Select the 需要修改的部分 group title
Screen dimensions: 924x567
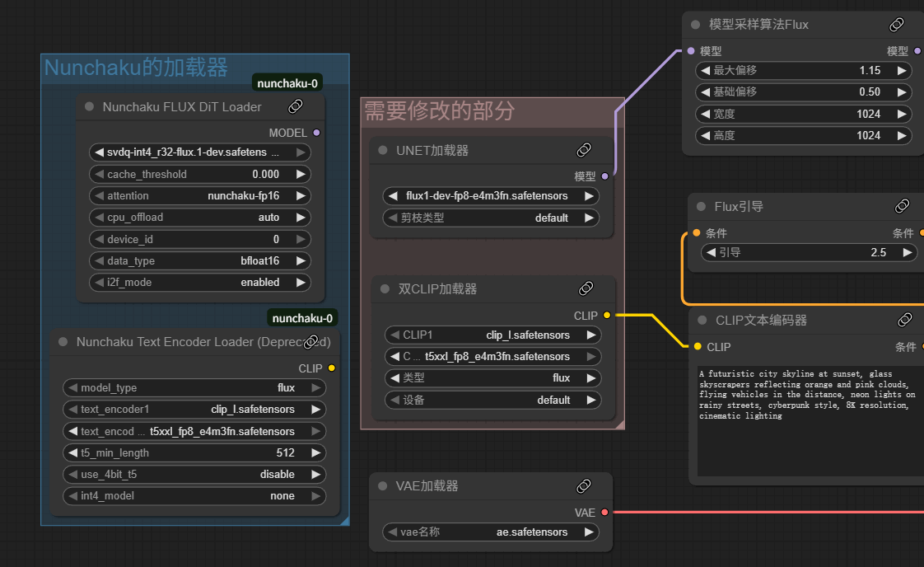(x=440, y=111)
